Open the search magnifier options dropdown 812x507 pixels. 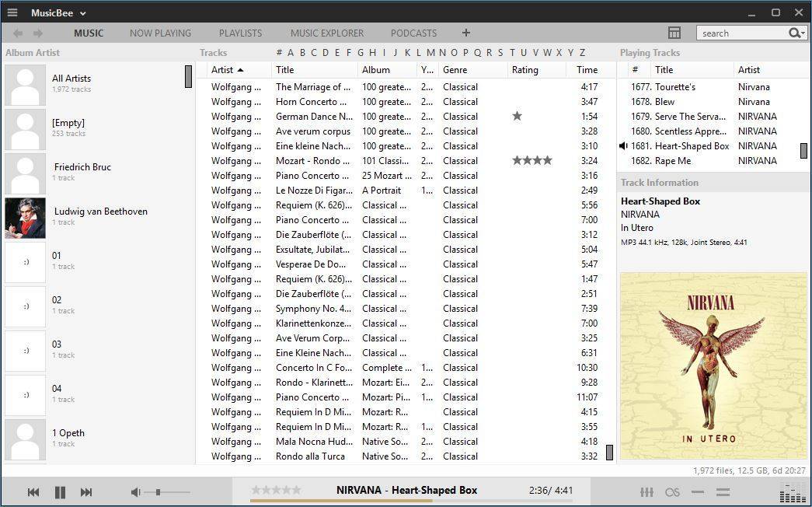pos(797,33)
